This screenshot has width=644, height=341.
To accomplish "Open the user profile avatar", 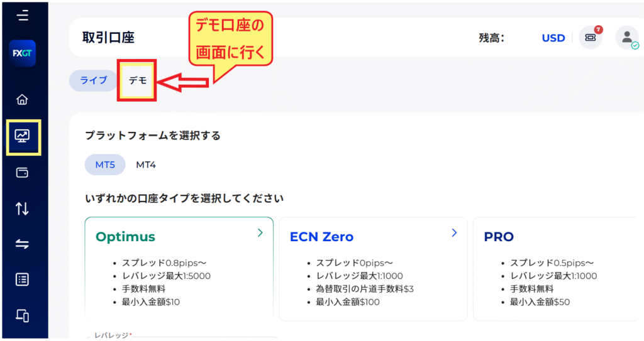I will (626, 38).
